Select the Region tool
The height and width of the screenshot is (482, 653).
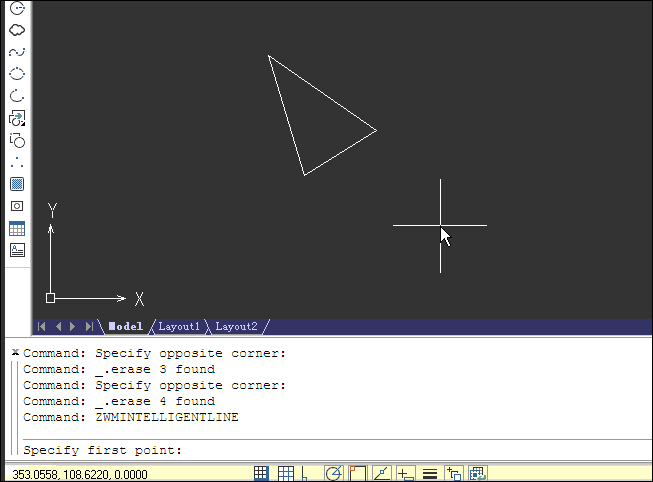17,206
